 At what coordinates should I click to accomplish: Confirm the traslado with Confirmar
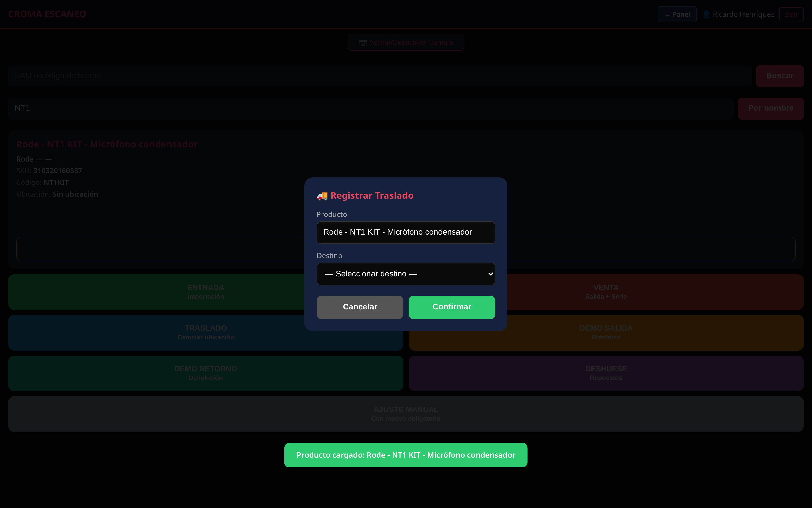(x=452, y=307)
